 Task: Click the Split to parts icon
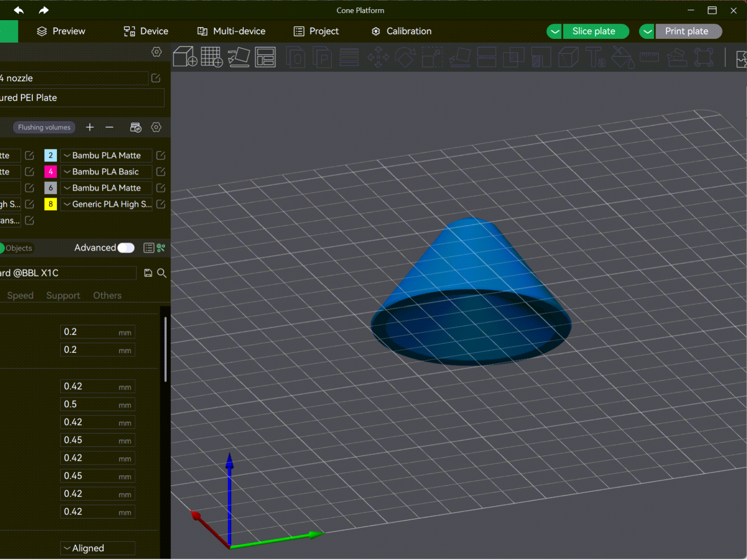click(x=323, y=57)
